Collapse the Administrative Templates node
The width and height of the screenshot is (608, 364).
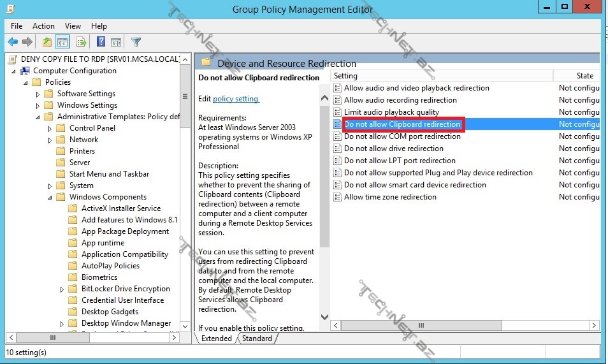pyautogui.click(x=38, y=117)
